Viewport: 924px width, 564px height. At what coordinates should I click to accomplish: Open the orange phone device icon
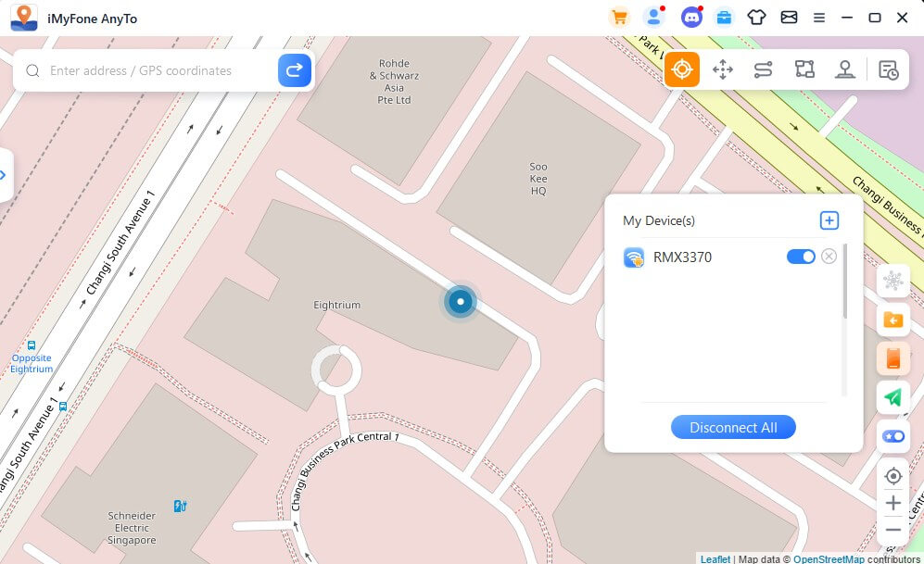point(893,358)
